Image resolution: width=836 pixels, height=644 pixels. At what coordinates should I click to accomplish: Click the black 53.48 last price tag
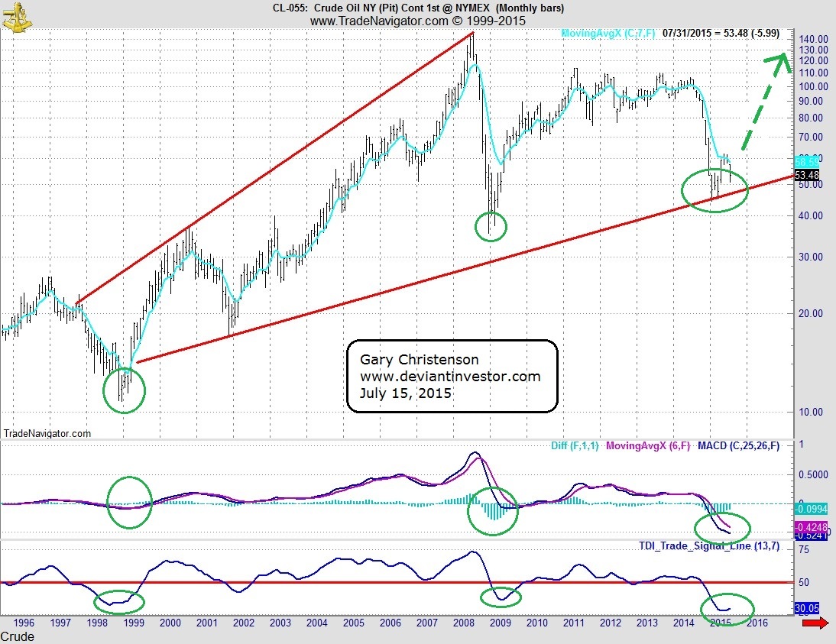(x=807, y=175)
